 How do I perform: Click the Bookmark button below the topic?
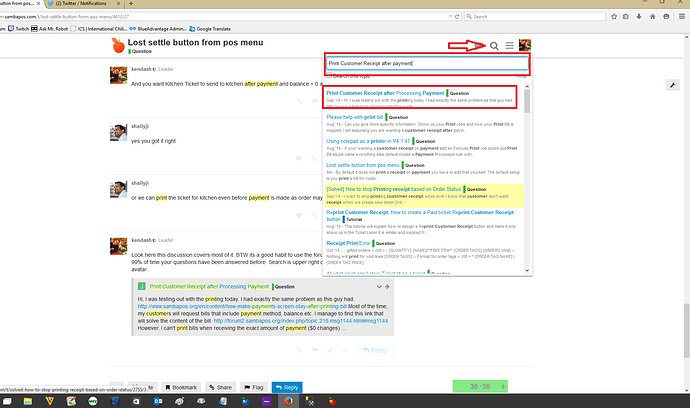point(181,387)
